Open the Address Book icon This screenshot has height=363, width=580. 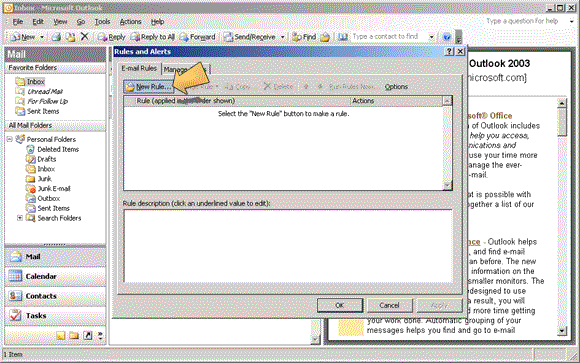(343, 37)
